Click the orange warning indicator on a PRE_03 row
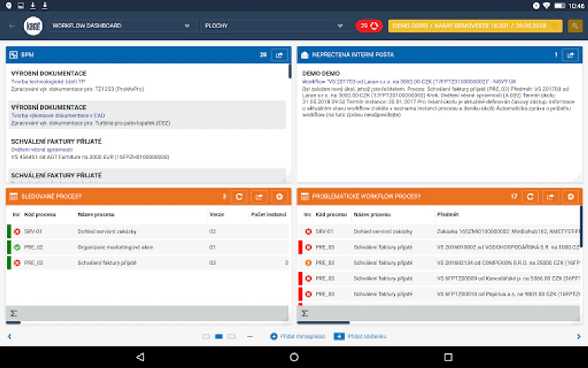 click(308, 263)
